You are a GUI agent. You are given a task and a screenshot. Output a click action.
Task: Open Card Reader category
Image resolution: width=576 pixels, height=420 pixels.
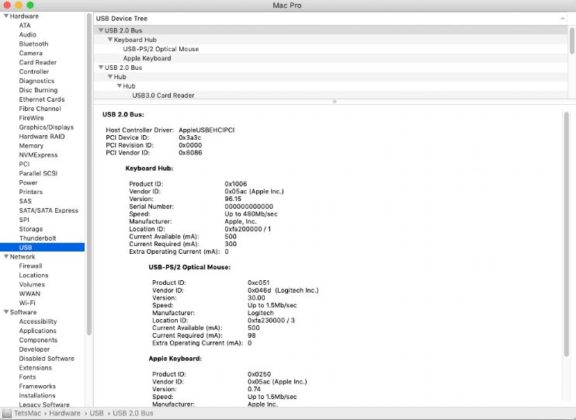click(x=37, y=62)
